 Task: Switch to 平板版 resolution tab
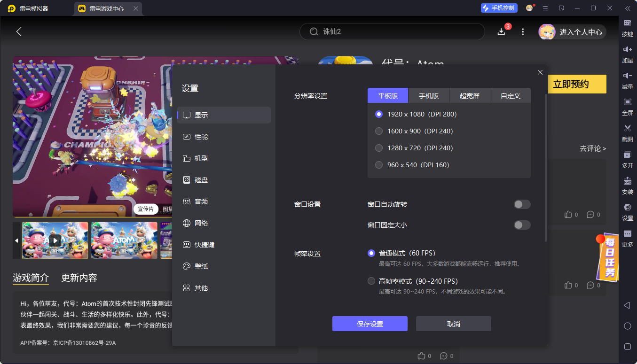[388, 95]
